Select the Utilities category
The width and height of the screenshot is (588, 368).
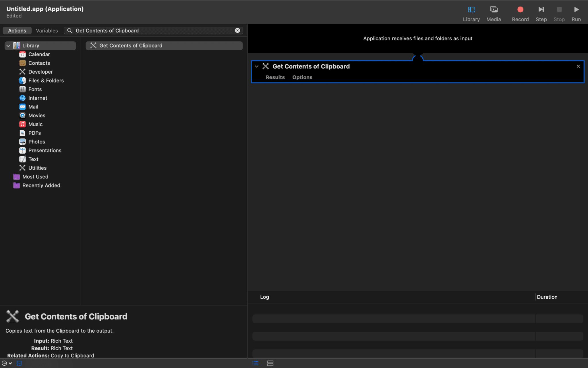click(x=37, y=168)
